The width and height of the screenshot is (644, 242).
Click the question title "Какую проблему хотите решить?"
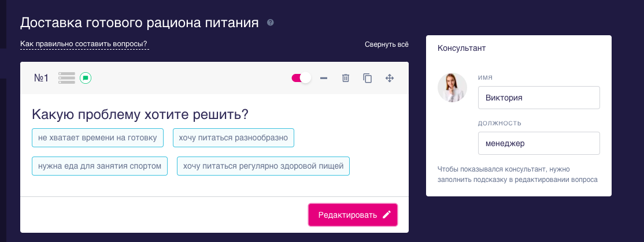pos(140,114)
